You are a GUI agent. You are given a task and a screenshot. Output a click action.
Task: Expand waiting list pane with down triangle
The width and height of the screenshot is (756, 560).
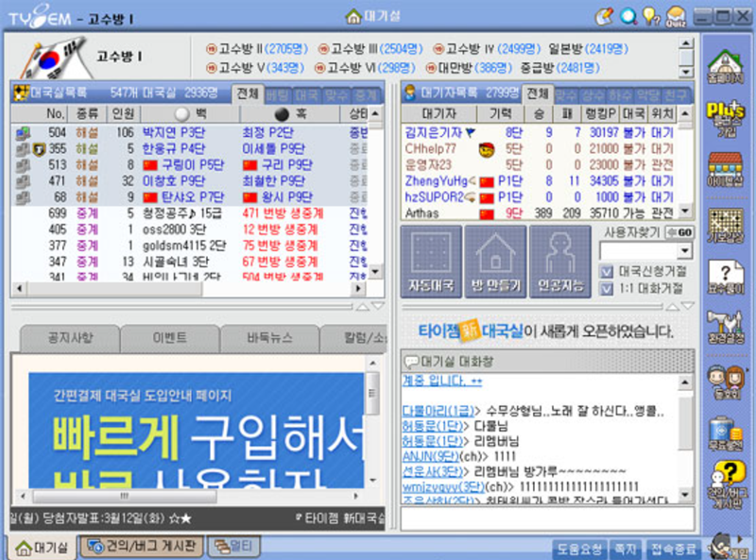[687, 307]
